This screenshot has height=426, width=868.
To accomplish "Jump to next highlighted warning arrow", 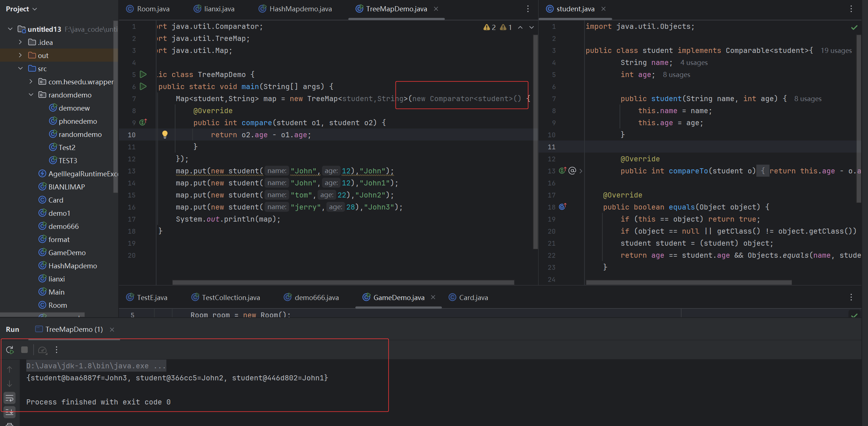I will pyautogui.click(x=532, y=27).
